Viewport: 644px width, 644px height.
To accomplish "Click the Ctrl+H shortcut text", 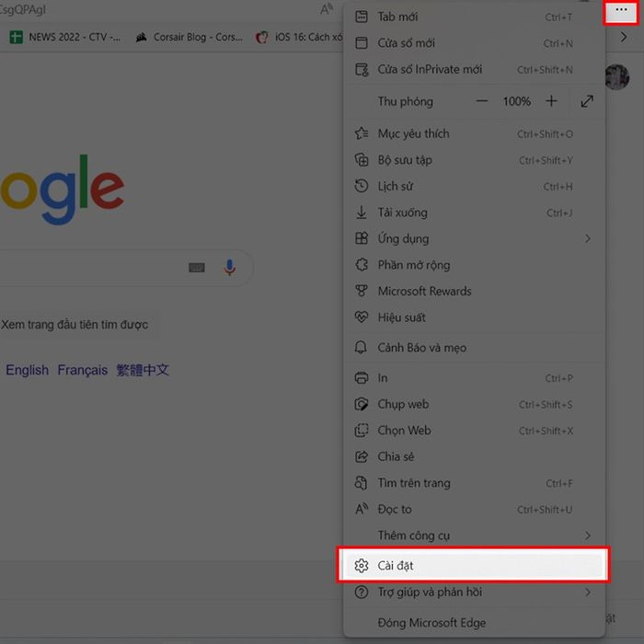I will pos(558,187).
